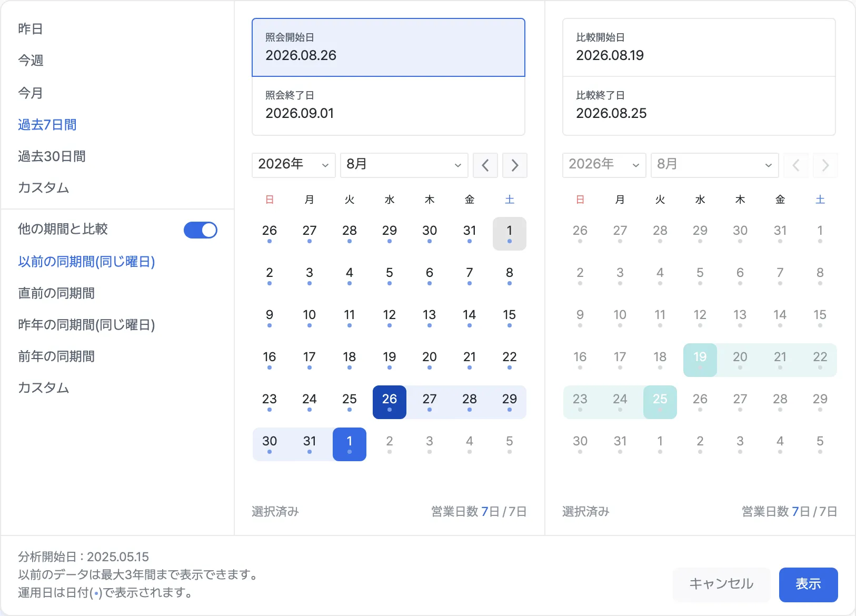
Task: Choose 以前の同期間(同じ曜日) comparison option
Action: tap(86, 262)
